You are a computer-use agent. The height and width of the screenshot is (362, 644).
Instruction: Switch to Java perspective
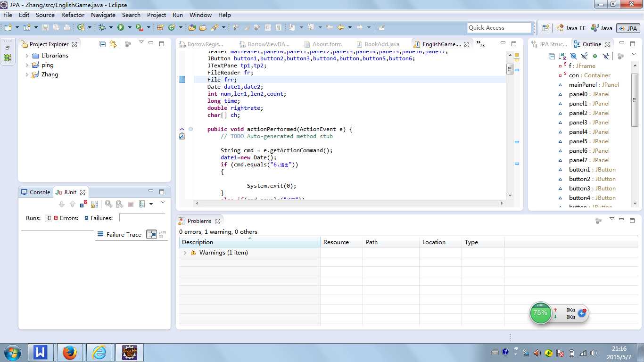click(602, 28)
